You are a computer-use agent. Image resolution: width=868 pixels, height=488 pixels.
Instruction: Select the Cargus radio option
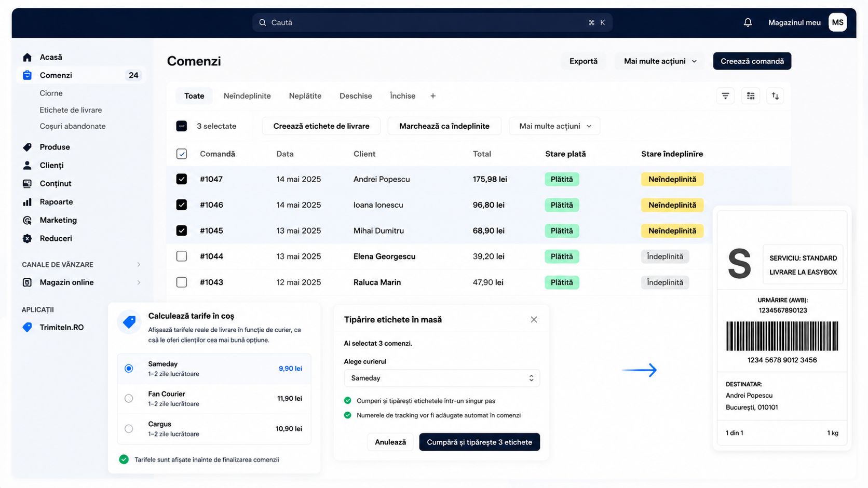tap(129, 428)
